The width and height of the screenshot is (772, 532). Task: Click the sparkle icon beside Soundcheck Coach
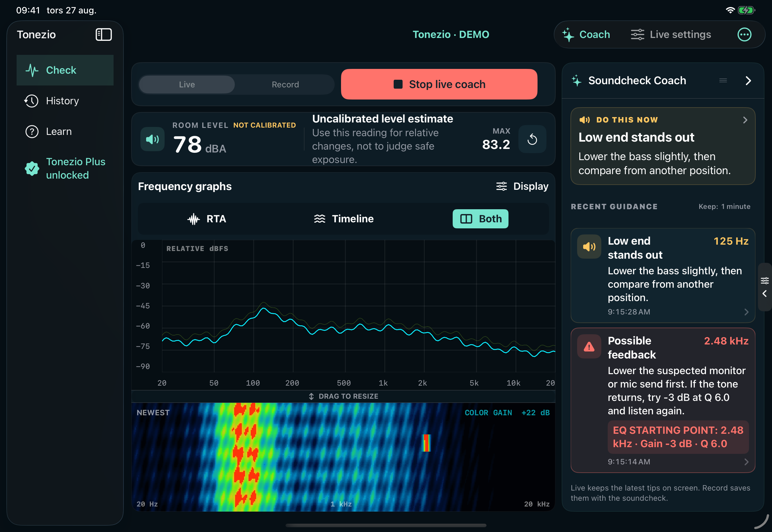(577, 80)
